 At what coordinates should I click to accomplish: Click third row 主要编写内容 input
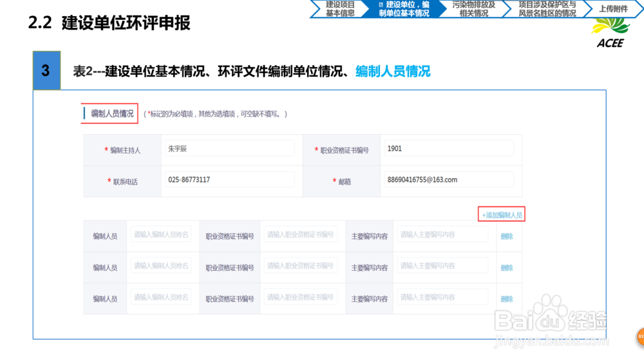point(442,297)
